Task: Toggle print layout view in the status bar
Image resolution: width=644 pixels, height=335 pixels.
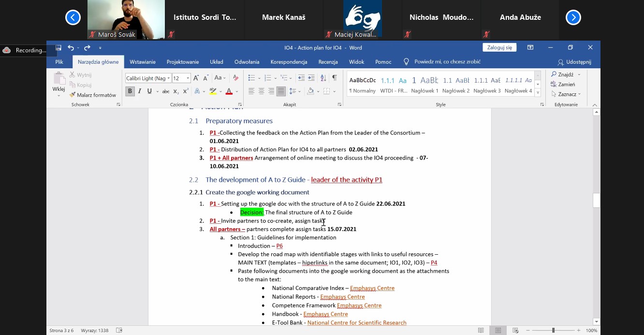Action: [x=498, y=331]
